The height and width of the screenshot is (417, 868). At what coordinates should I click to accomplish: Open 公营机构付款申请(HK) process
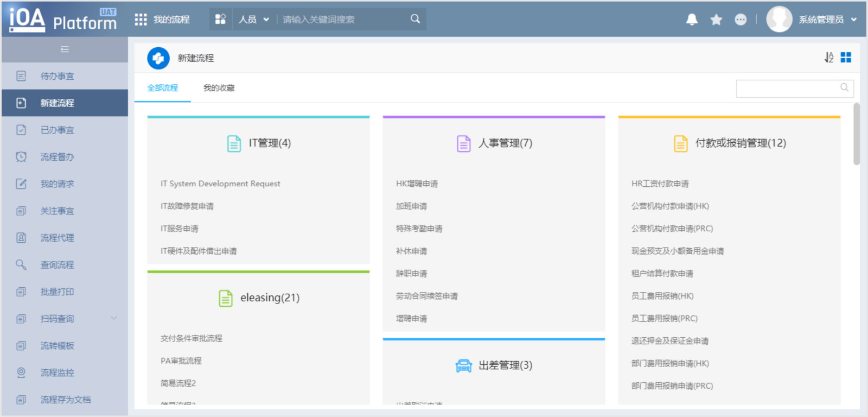point(670,206)
